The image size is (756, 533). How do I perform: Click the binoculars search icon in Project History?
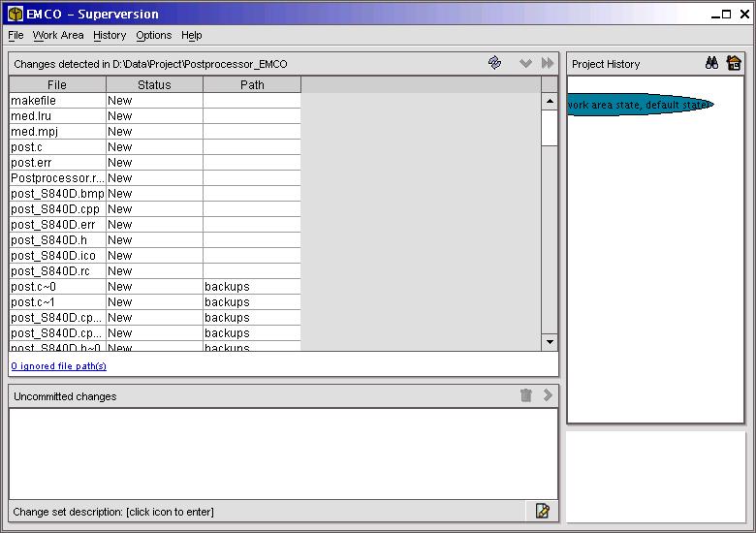coord(711,63)
